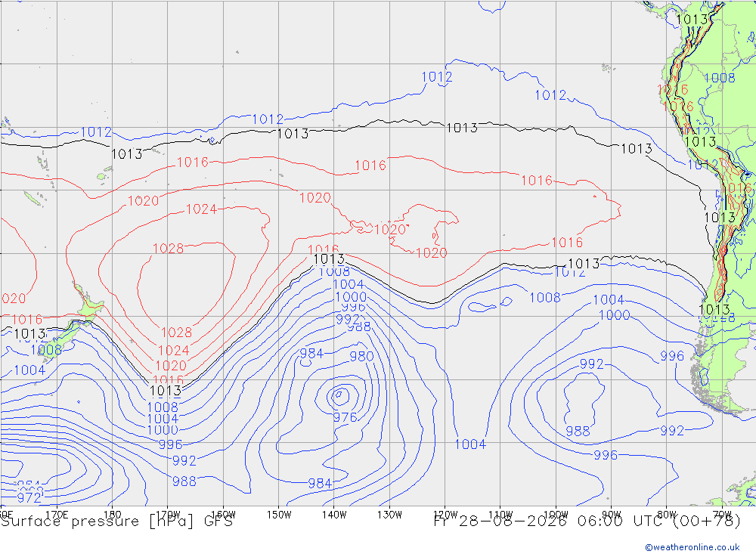Screen dimensions: 756x554
Task: Select the 'Surface pressure [hPa] GFS' title
Action: tap(116, 522)
